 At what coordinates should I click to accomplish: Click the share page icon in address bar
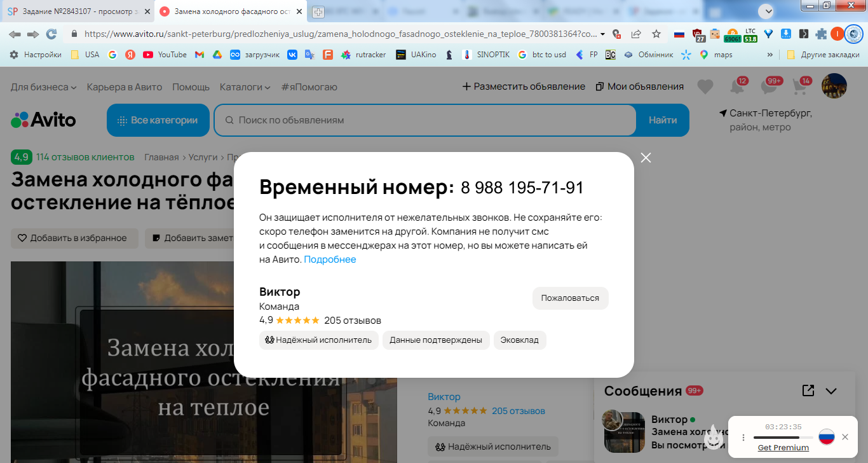coord(636,34)
